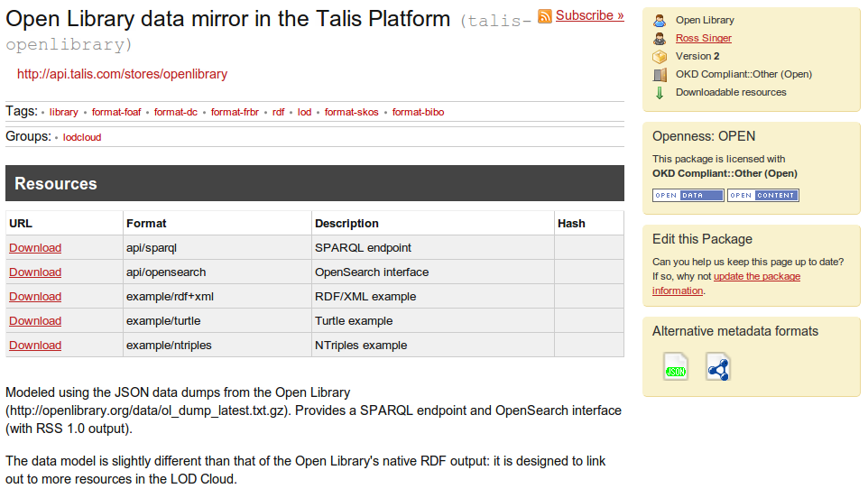Download the SPARQL endpoint resource
This screenshot has width=868, height=498.
[x=35, y=248]
